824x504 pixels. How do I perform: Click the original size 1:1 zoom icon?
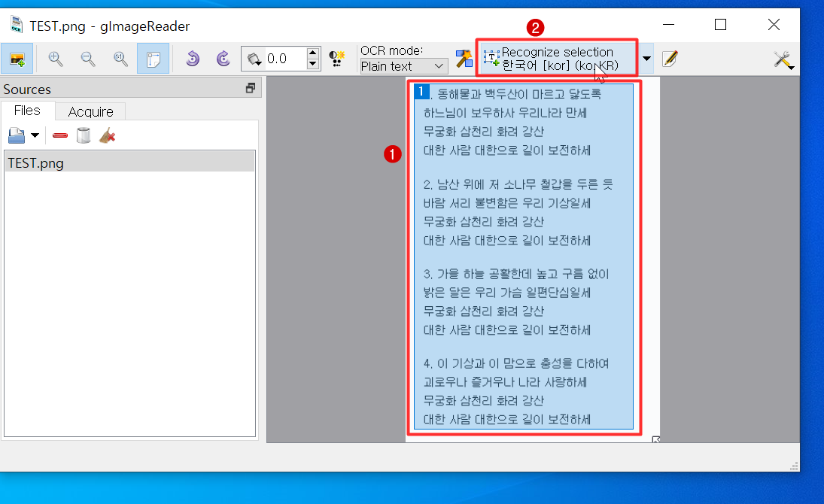point(120,59)
